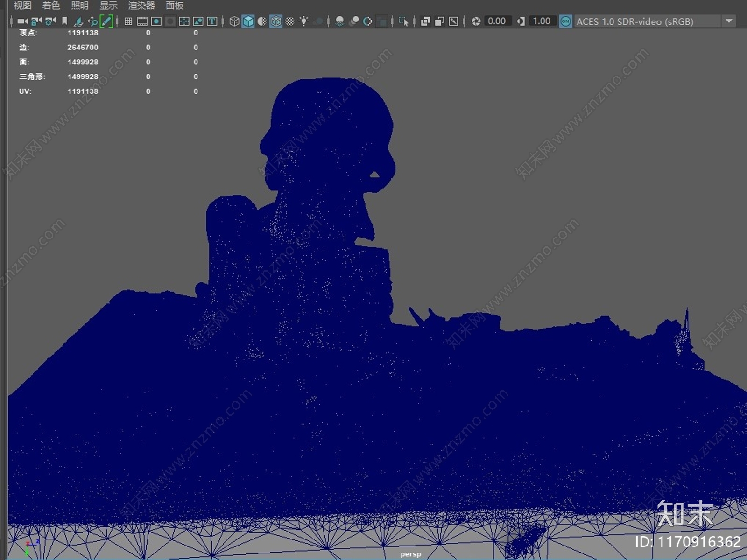Click the vertex count 1191138 next to 顶点

click(x=83, y=33)
